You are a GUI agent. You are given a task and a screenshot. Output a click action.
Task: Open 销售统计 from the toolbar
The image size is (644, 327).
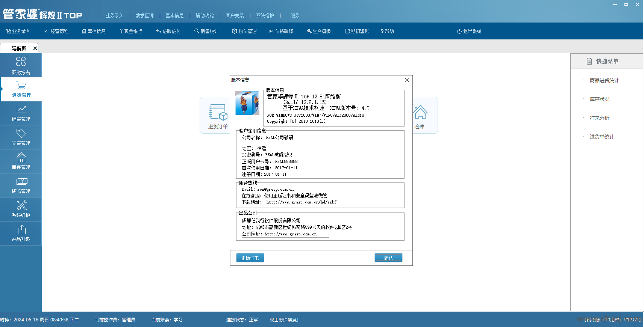[206, 31]
